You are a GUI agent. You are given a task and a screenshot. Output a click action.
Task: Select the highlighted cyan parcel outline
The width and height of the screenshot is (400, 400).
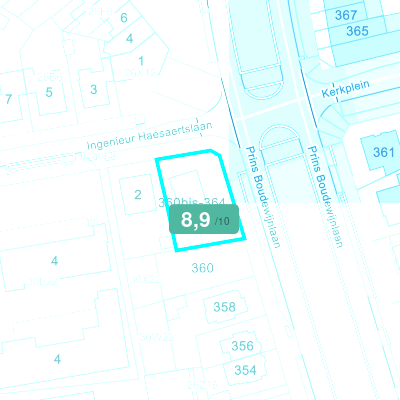[x=201, y=200]
